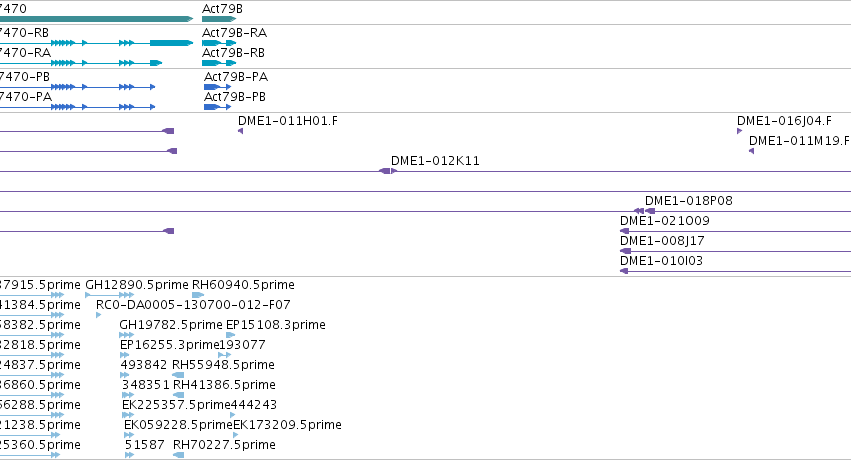Screen dimensions: 851x460
Task: Select transcript Act79B-RA label
Action: point(234,33)
